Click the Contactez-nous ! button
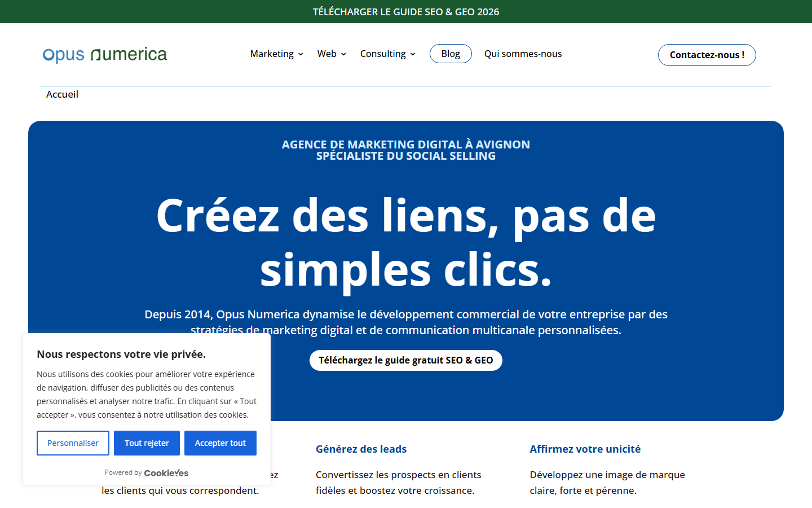812x508 pixels. [707, 55]
